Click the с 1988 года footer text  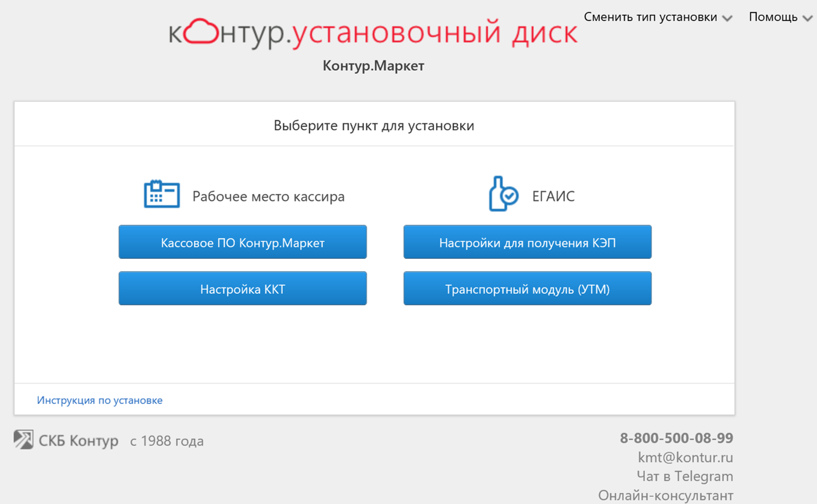click(x=167, y=441)
